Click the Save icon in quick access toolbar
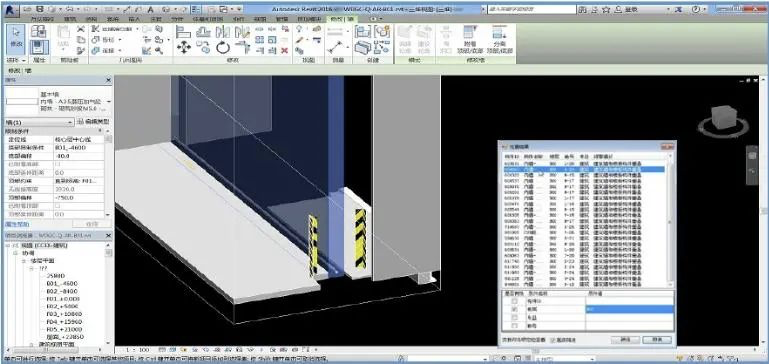The width and height of the screenshot is (769, 364). point(40,9)
